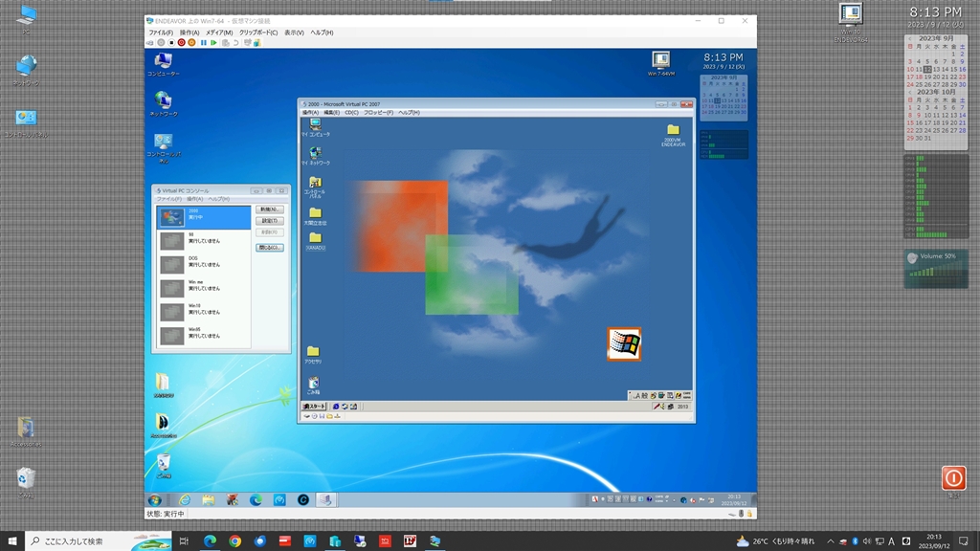Click the orange Save state icon in Hyper-V toolbar

coord(191,43)
